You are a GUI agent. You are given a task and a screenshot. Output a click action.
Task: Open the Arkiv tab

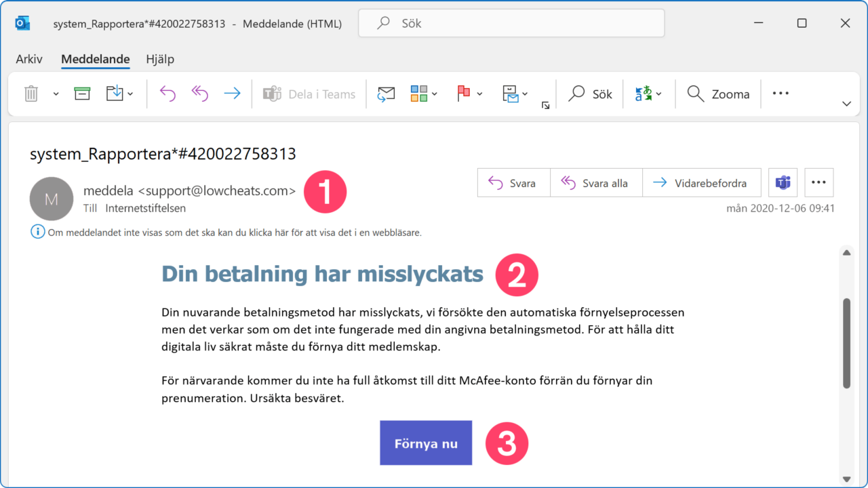pos(29,59)
